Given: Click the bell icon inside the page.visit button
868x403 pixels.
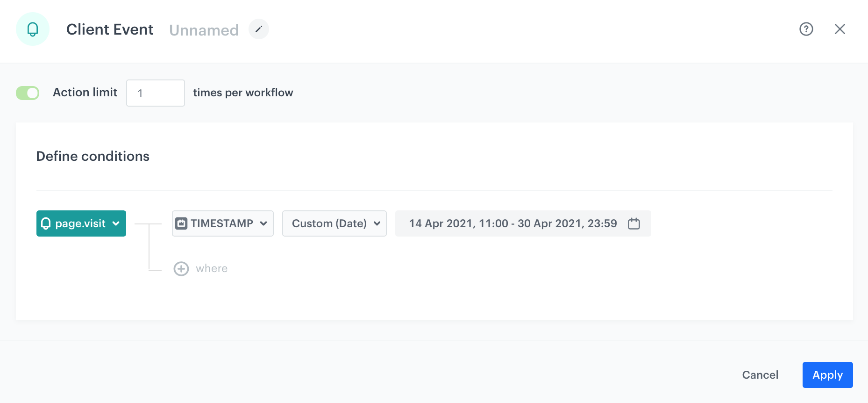Looking at the screenshot, I should pyautogui.click(x=46, y=223).
